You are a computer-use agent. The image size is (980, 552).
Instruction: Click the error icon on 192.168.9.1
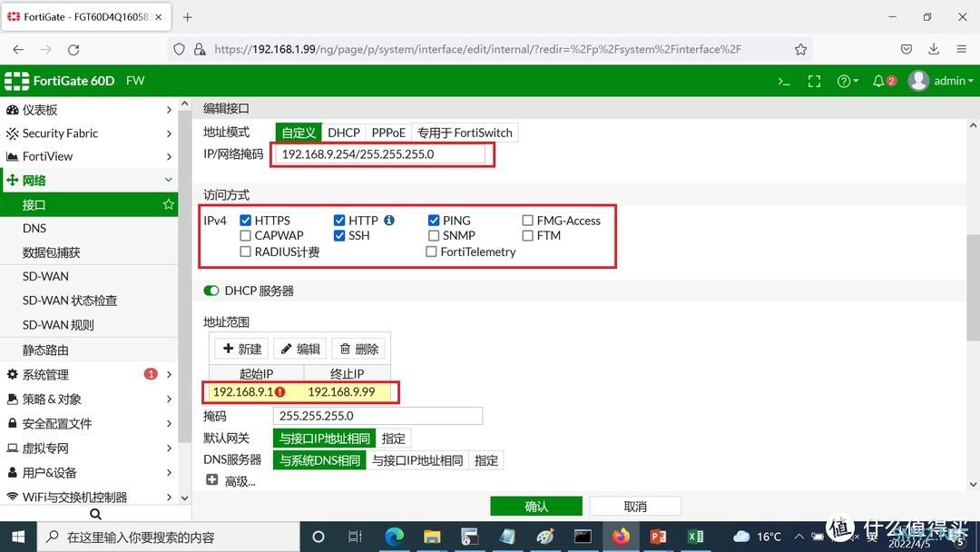point(280,392)
